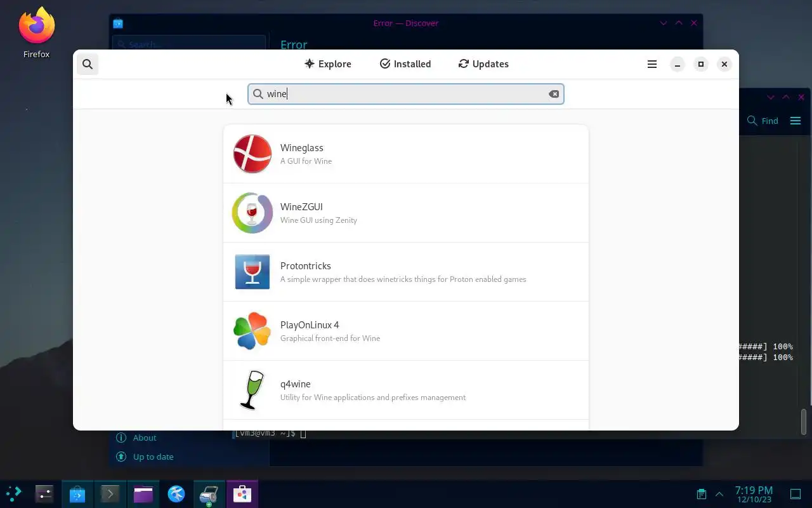
Task: Maximize the Software window
Action: pos(701,64)
